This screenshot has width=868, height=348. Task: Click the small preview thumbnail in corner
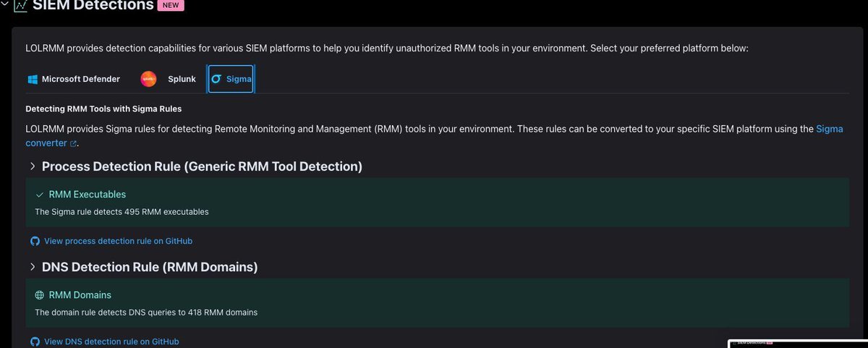coord(797,342)
